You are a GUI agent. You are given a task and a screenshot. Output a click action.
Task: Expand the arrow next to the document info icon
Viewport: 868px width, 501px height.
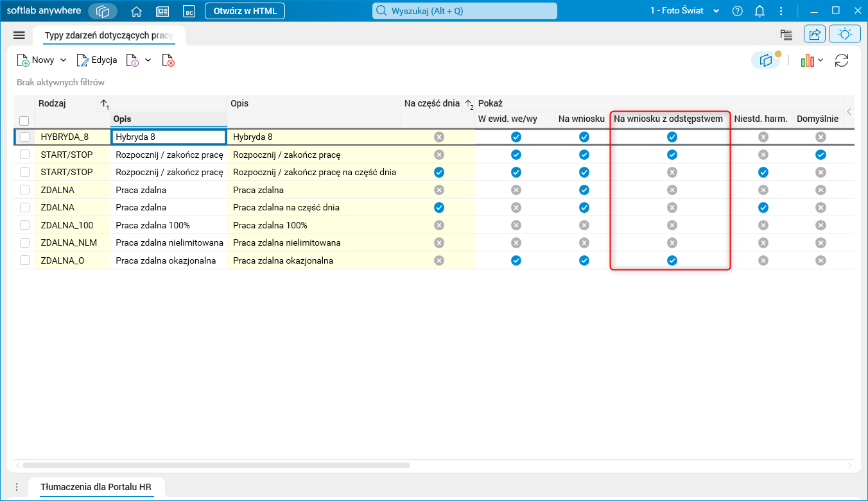click(148, 60)
